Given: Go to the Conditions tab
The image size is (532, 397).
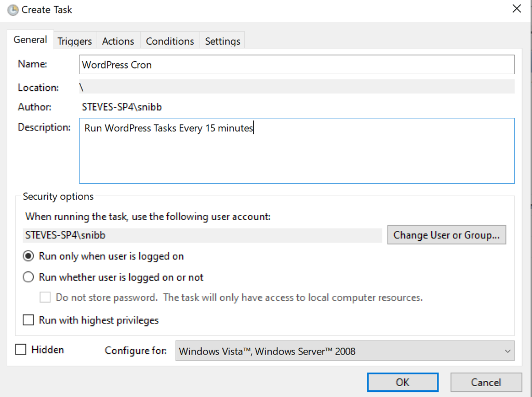Looking at the screenshot, I should (169, 42).
